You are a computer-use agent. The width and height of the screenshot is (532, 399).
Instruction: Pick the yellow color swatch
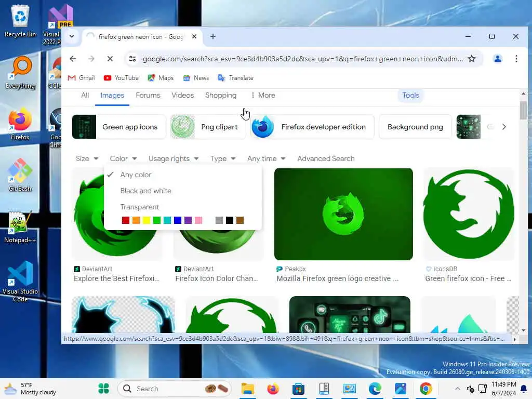pos(146,220)
